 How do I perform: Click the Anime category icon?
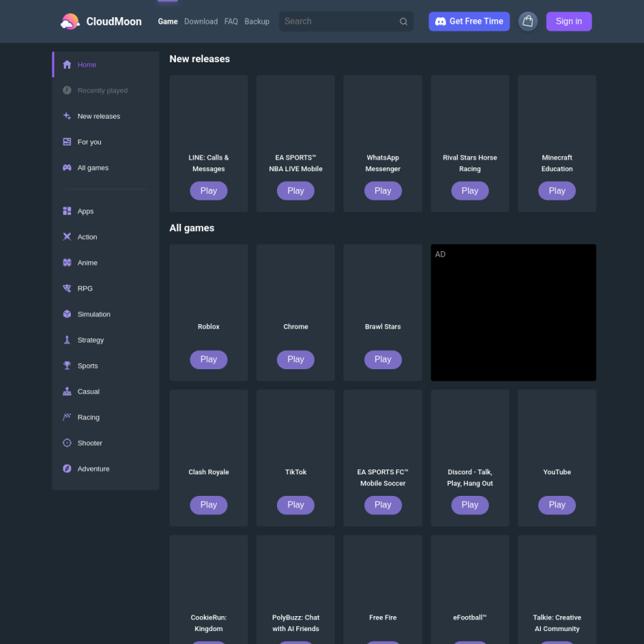tap(67, 263)
